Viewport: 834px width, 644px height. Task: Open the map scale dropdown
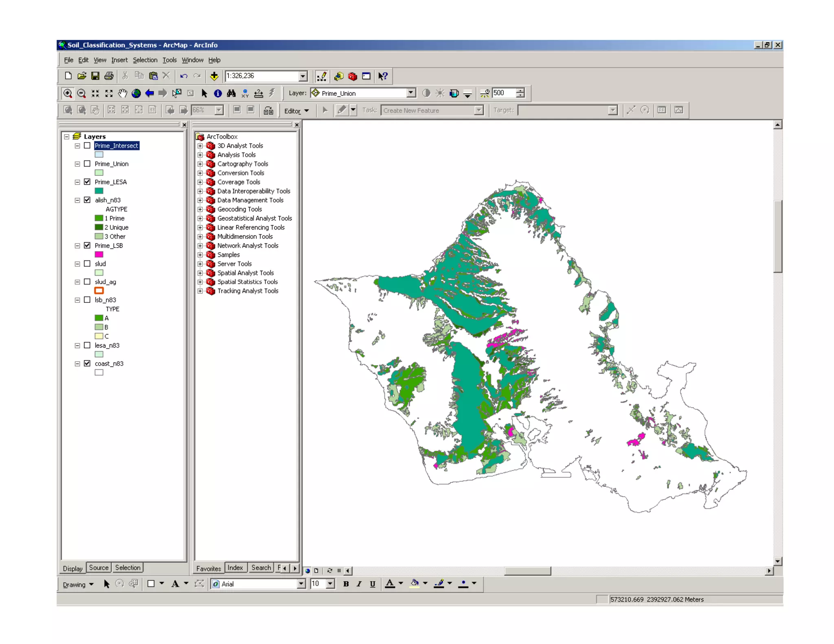(303, 76)
